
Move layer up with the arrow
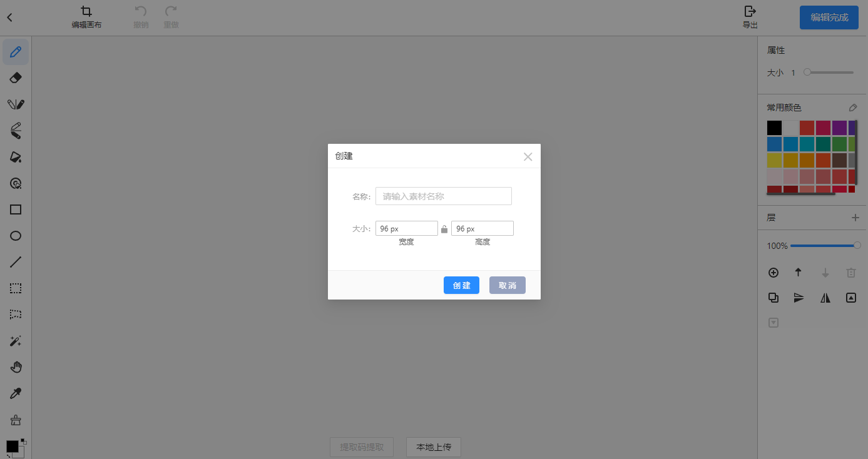click(798, 273)
